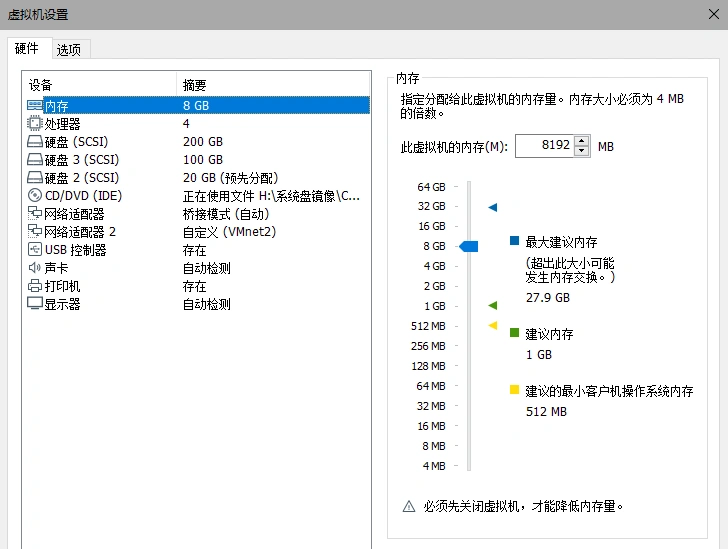Screen dimensions: 728x549
Task: Click the yellow minimum guest memory legend swatch
Action: pyautogui.click(x=514, y=390)
